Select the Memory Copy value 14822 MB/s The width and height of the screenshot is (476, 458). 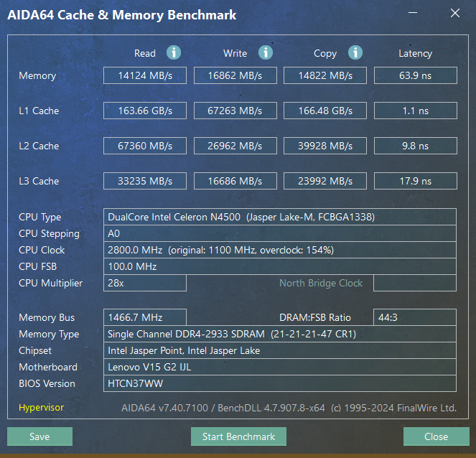(x=325, y=75)
